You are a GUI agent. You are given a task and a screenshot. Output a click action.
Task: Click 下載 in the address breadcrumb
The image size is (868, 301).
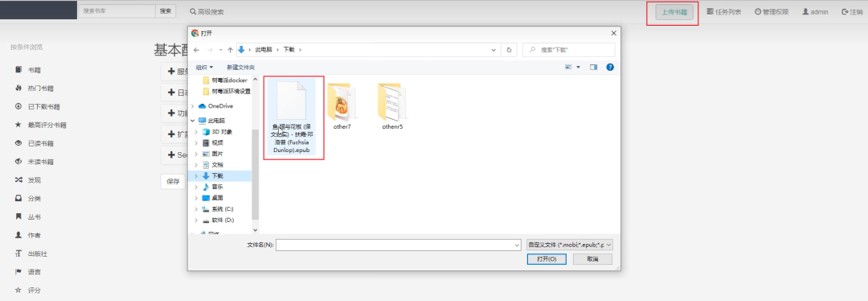289,50
